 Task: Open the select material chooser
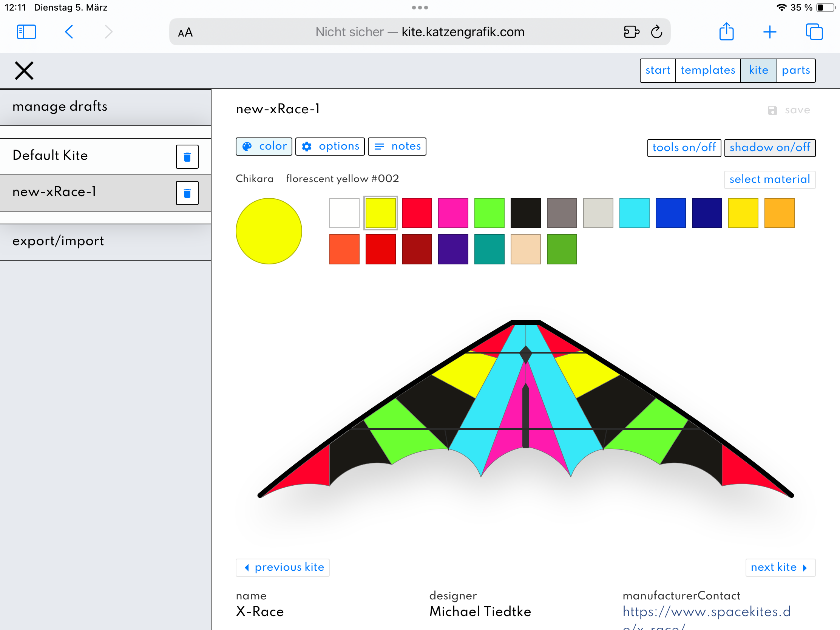769,179
